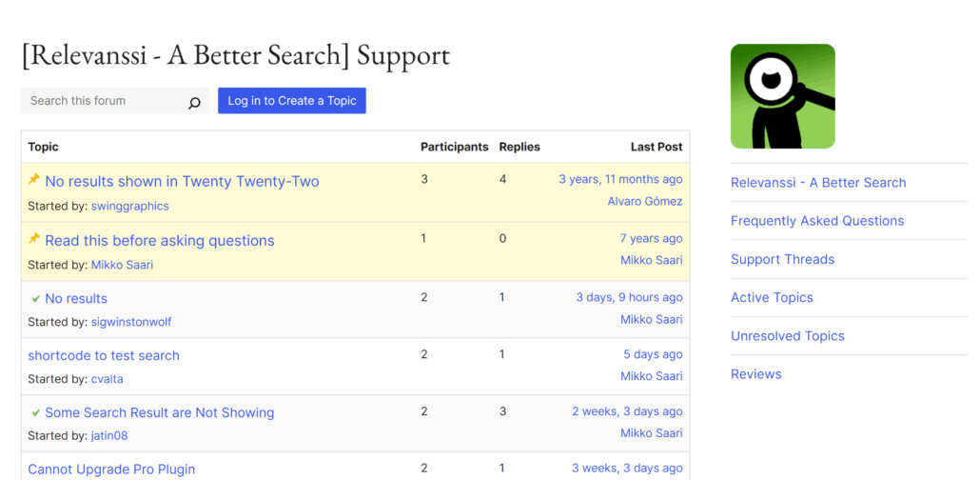
Task: Open Mikko Saari last poster link in No results row
Action: [651, 320]
